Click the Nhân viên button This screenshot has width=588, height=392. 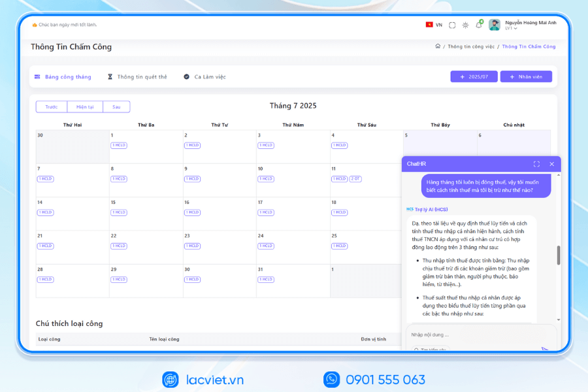click(526, 76)
